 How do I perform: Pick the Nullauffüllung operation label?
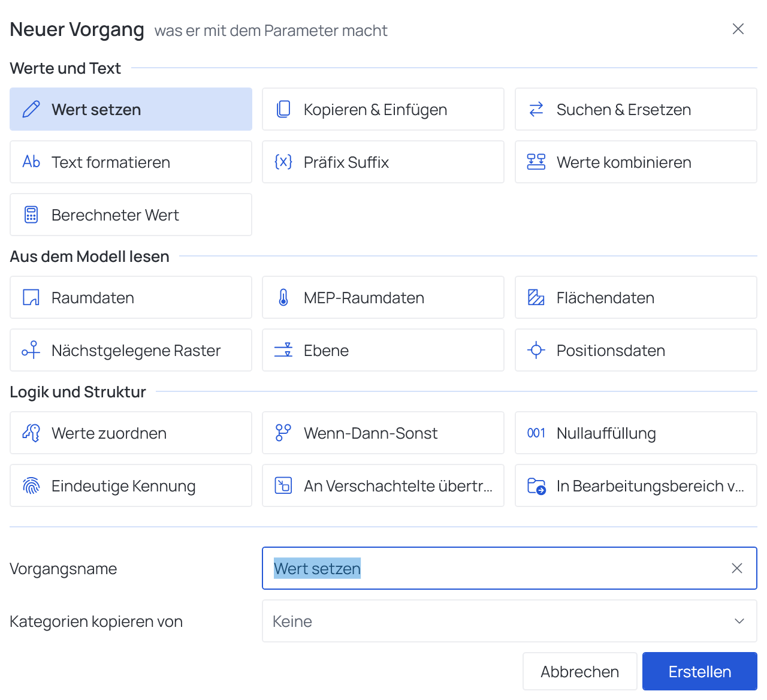[606, 433]
